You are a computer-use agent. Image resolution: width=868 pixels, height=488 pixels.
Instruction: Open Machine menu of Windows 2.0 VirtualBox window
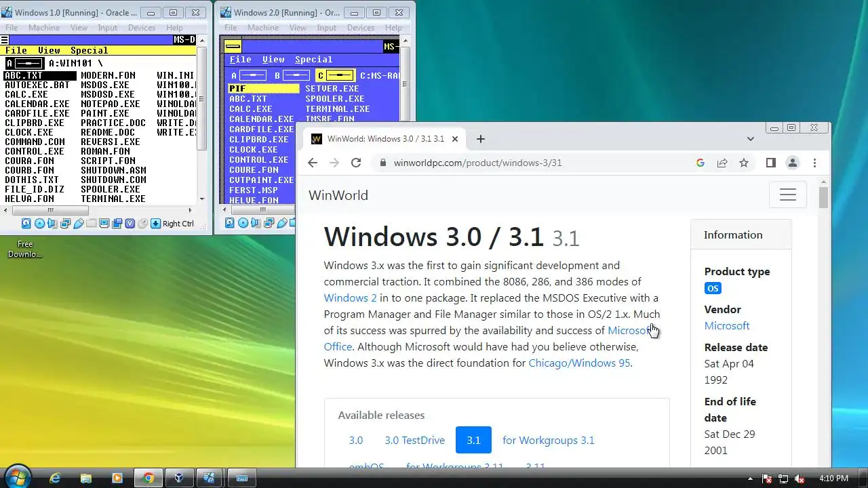coord(263,28)
